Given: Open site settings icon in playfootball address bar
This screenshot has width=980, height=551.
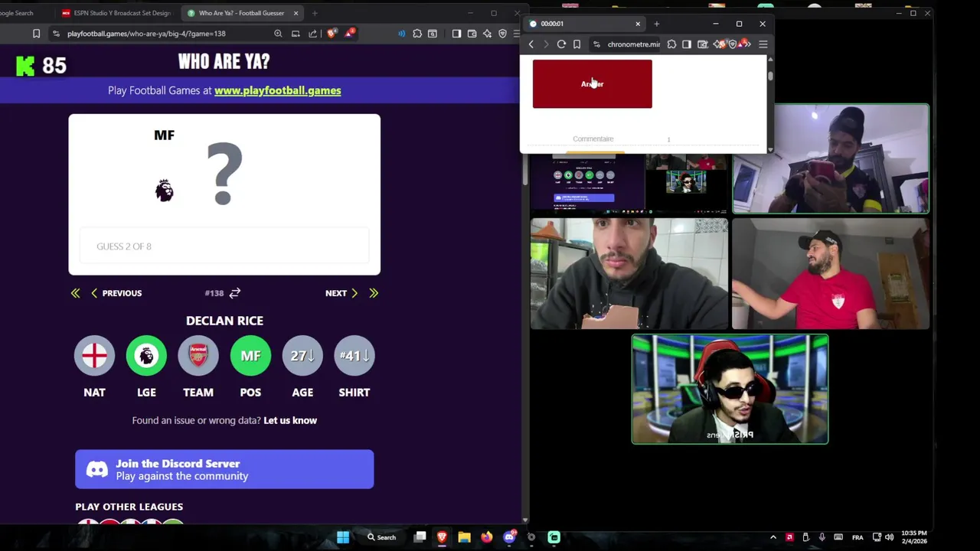Looking at the screenshot, I should click(56, 34).
